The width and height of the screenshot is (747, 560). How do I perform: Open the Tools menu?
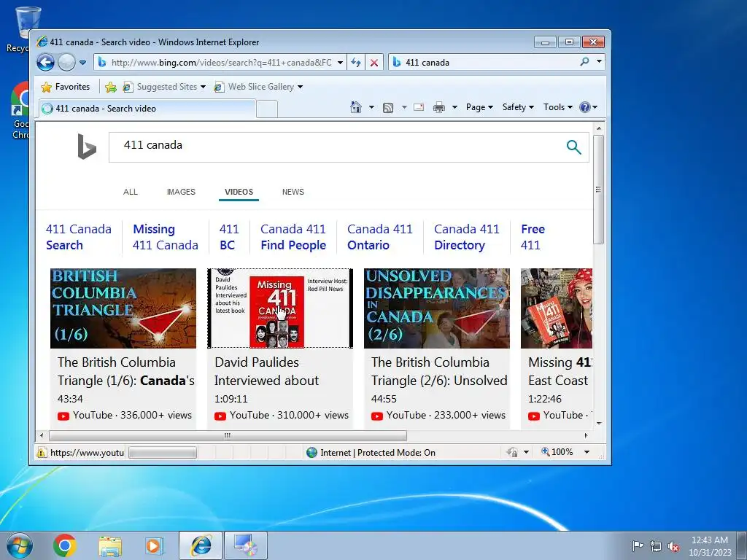(558, 107)
